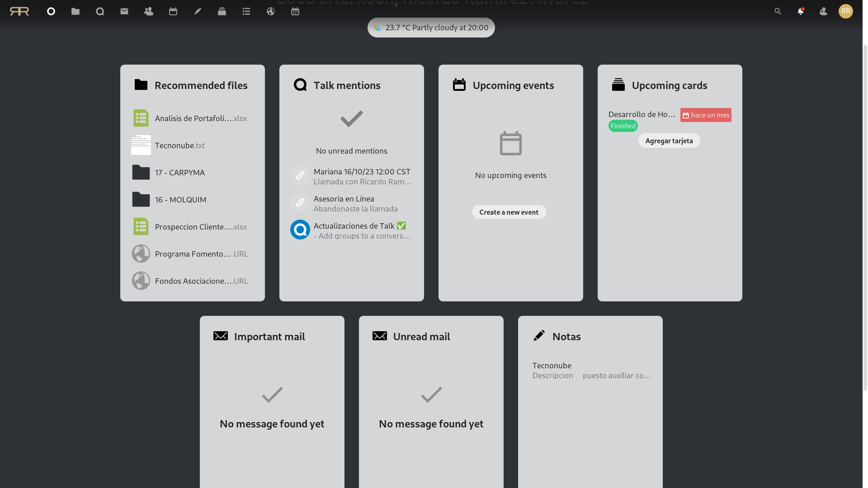
Task: Click Create a new event button
Action: tap(509, 212)
